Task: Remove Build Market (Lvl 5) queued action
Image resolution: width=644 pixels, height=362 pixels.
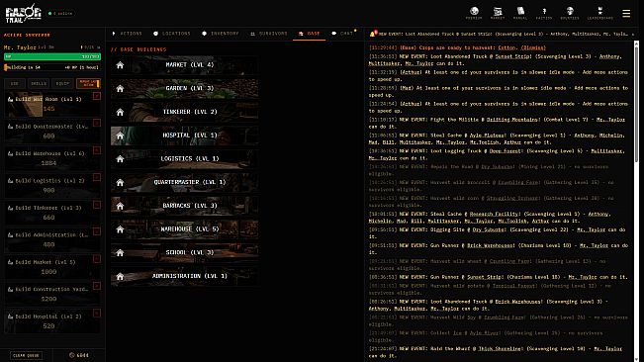Action: (97, 258)
